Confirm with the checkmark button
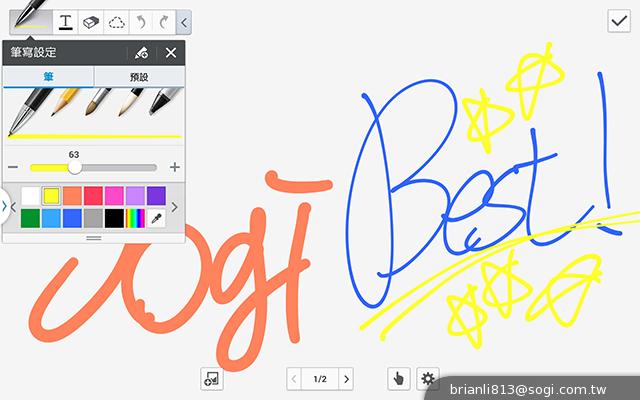The height and width of the screenshot is (400, 640). 618,21
